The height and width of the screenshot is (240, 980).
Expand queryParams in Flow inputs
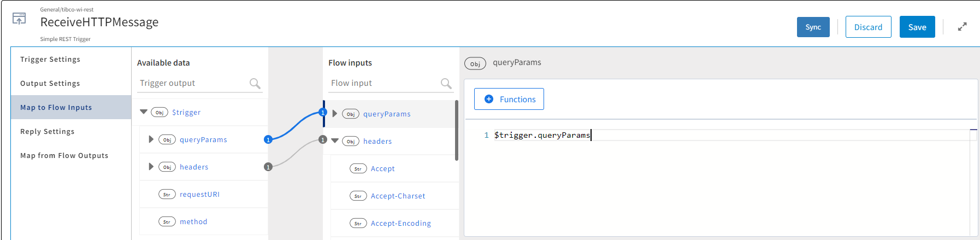pyautogui.click(x=335, y=114)
